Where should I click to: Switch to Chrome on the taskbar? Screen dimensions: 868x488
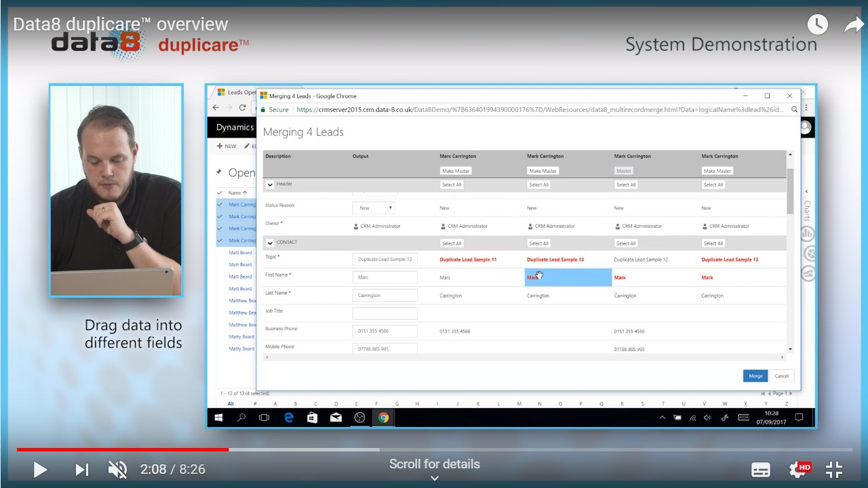pyautogui.click(x=383, y=418)
